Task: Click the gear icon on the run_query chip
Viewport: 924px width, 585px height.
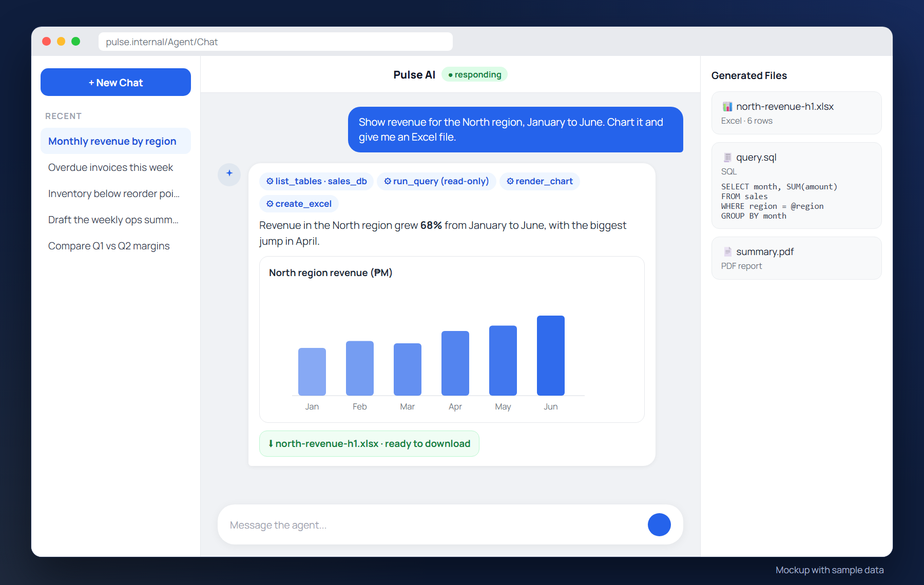Action: coord(388,181)
